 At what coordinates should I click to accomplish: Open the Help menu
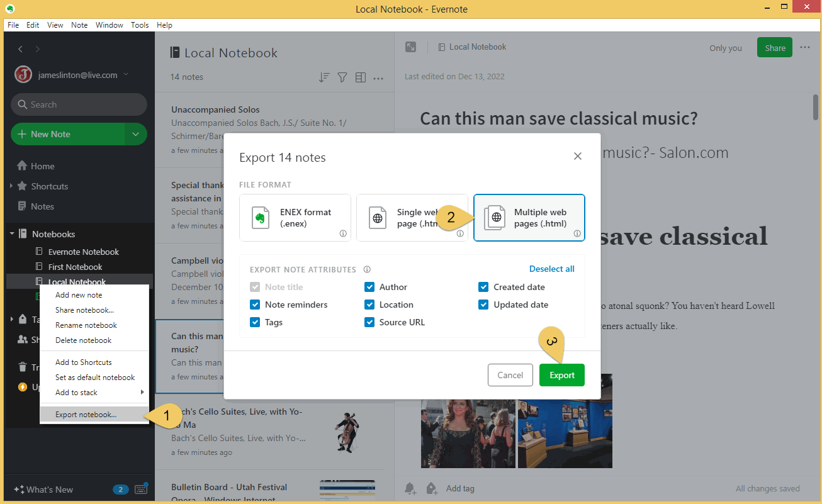point(164,25)
